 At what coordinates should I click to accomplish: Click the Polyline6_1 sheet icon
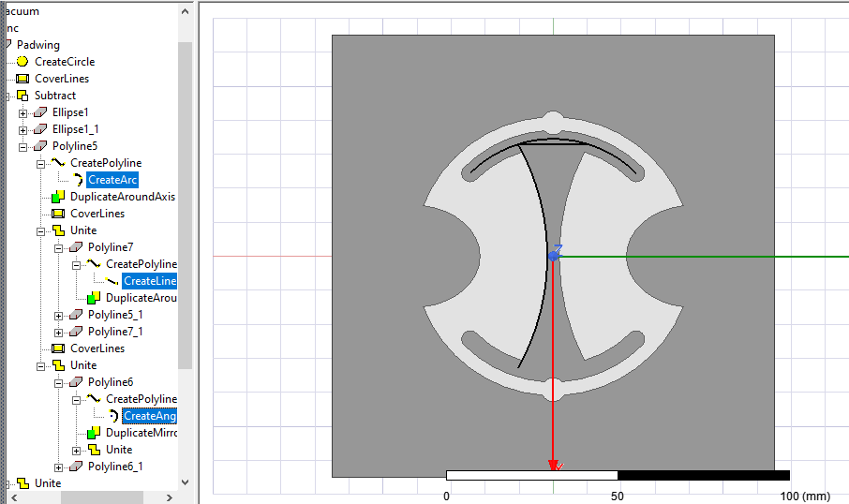click(x=76, y=467)
